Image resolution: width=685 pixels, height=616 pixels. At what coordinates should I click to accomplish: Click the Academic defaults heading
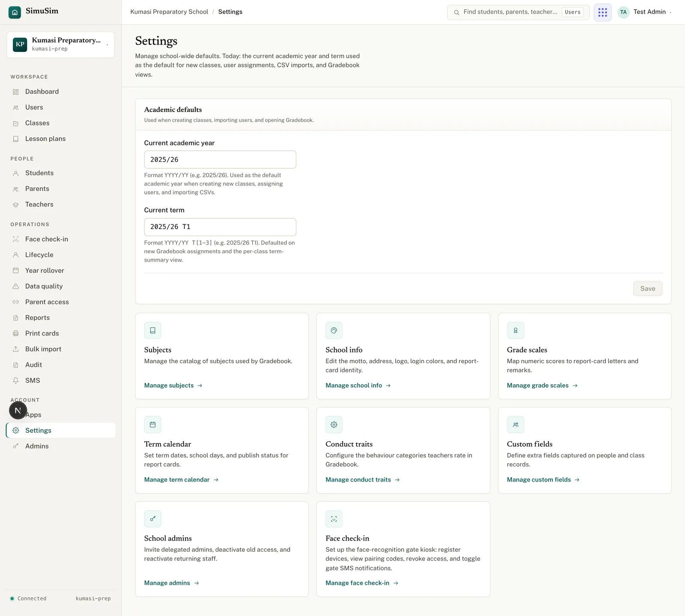(173, 110)
